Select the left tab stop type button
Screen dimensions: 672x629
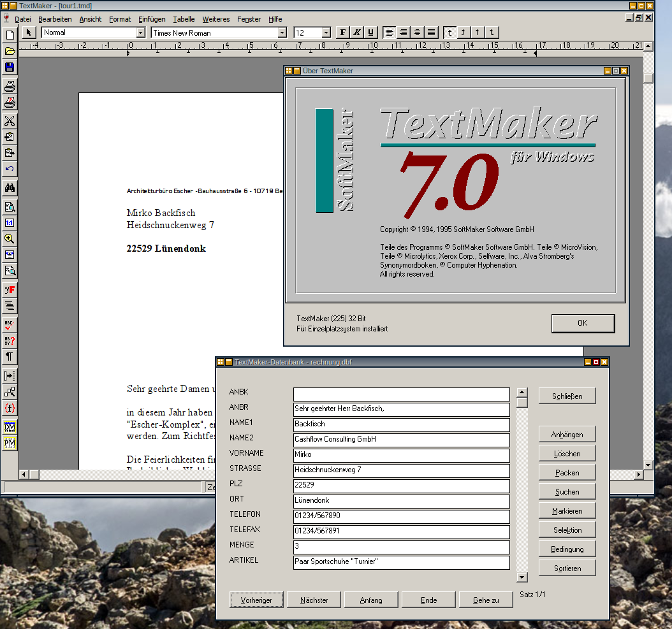point(449,33)
